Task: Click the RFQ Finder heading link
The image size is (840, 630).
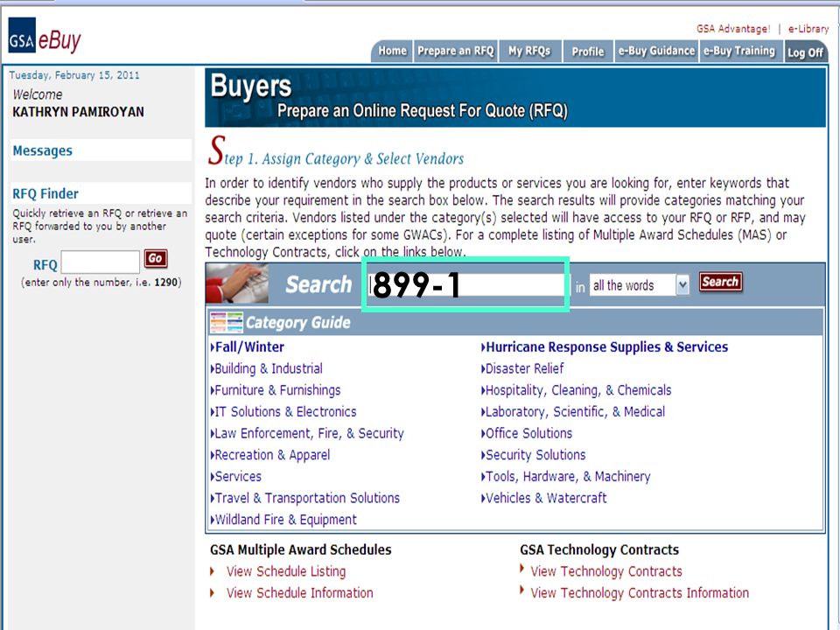Action: pos(45,193)
